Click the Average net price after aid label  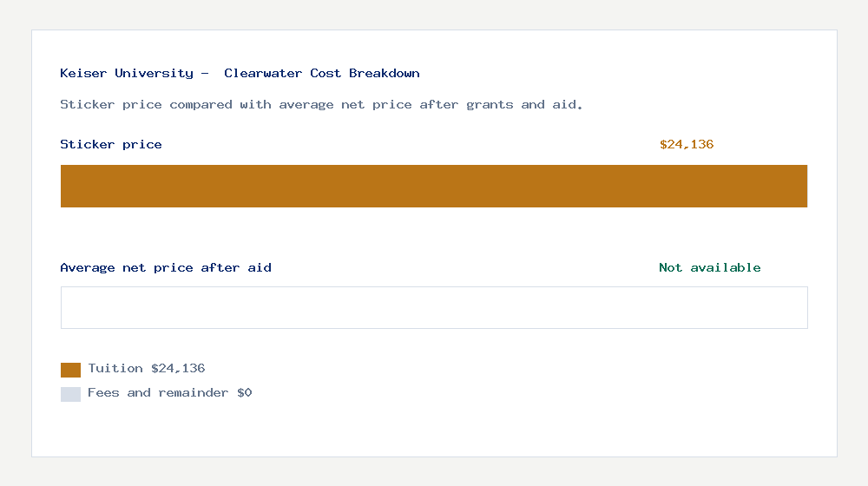[166, 267]
